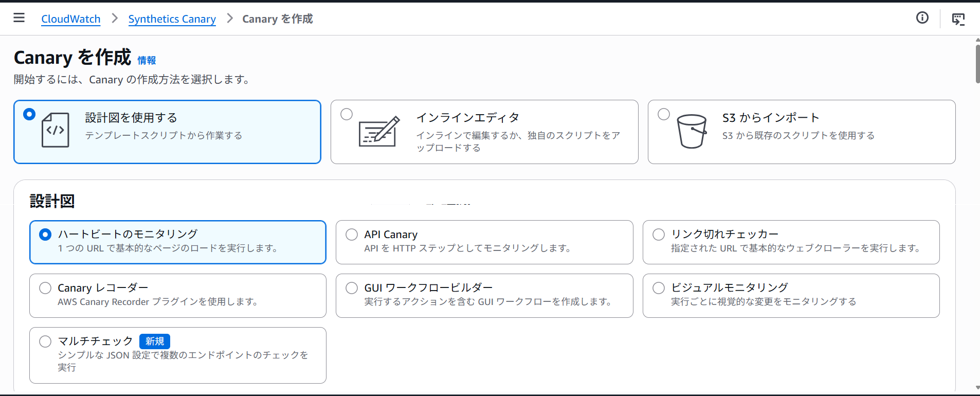Viewport: 980px width, 396px height.
Task: Open the 情報 info link beside title
Action: click(147, 61)
